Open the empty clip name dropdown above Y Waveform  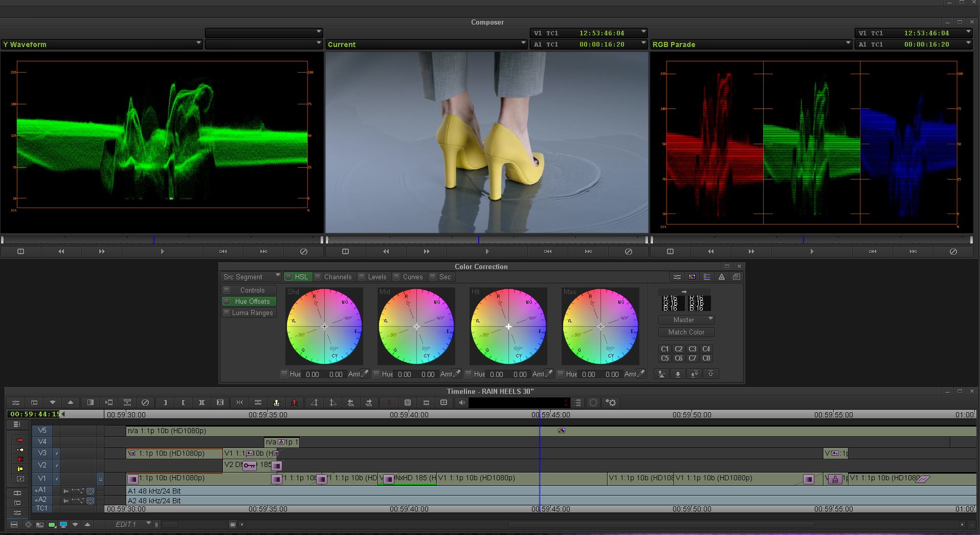(263, 33)
